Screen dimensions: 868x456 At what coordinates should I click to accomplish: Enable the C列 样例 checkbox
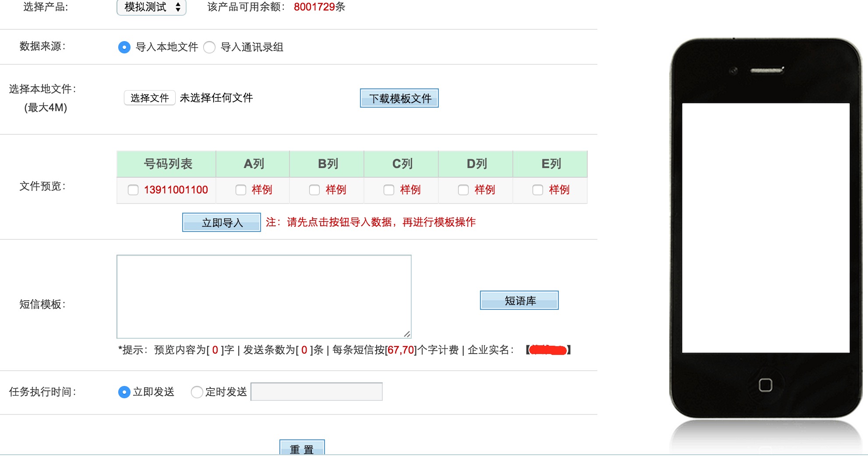(389, 190)
